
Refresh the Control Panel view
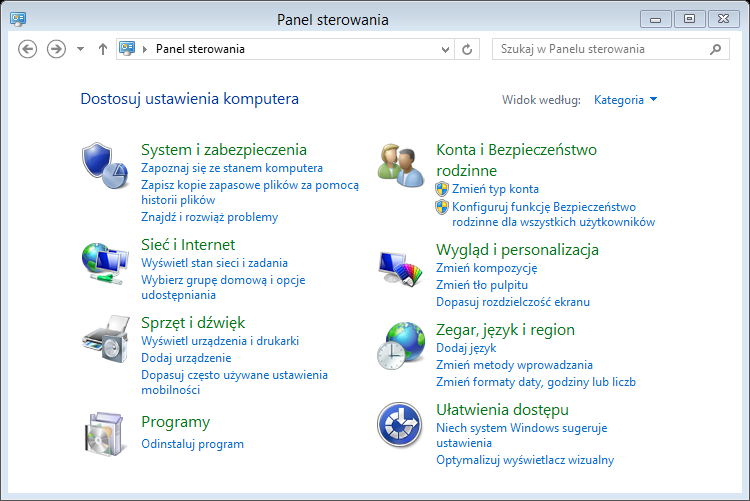tap(467, 49)
